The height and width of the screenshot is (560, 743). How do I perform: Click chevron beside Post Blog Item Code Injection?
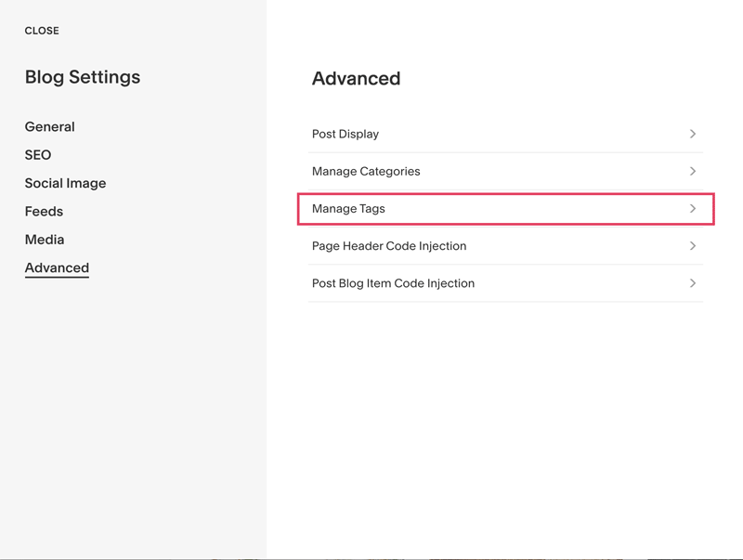[x=692, y=283]
